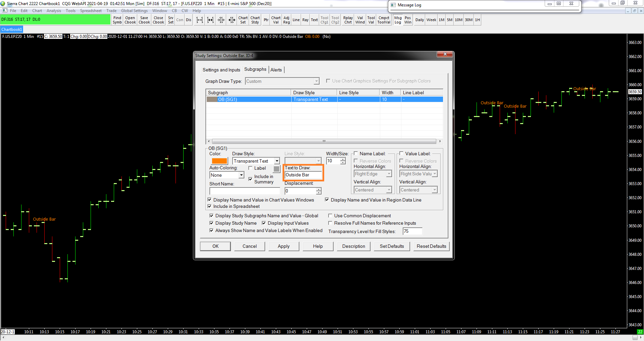
Task: Select the Ray drawing tool
Action: [305, 20]
